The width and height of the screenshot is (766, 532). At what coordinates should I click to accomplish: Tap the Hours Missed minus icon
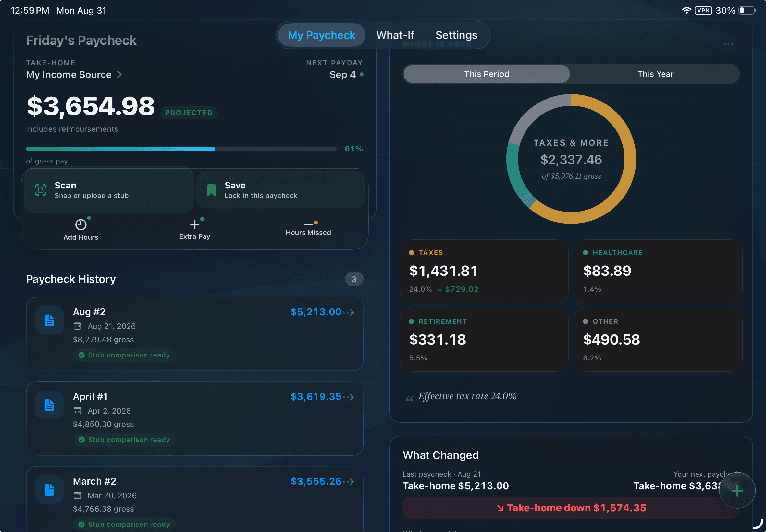(308, 224)
